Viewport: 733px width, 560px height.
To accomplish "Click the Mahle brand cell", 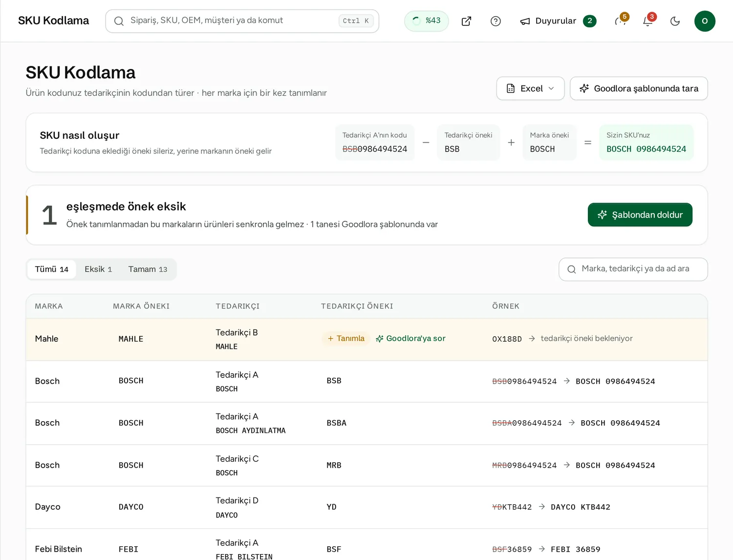I will tap(46, 339).
